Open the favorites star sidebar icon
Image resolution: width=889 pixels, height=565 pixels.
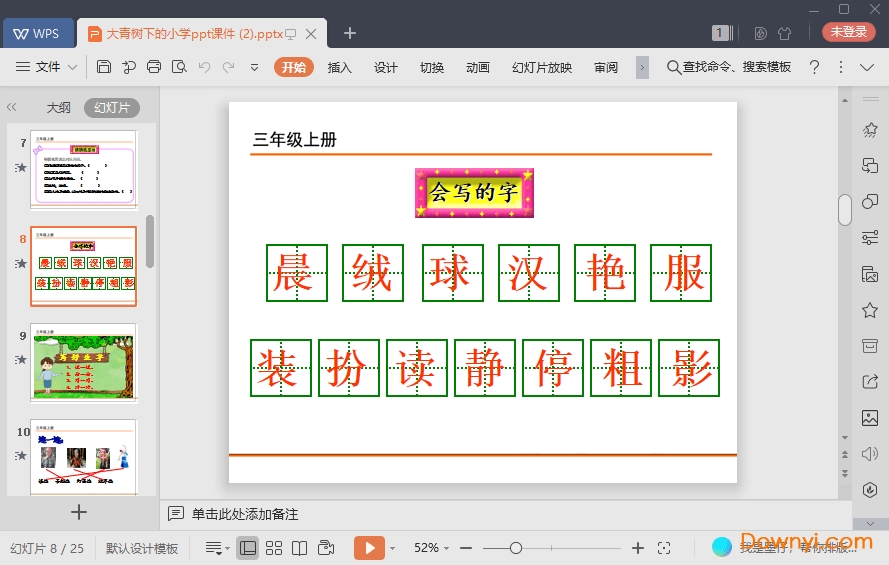870,310
